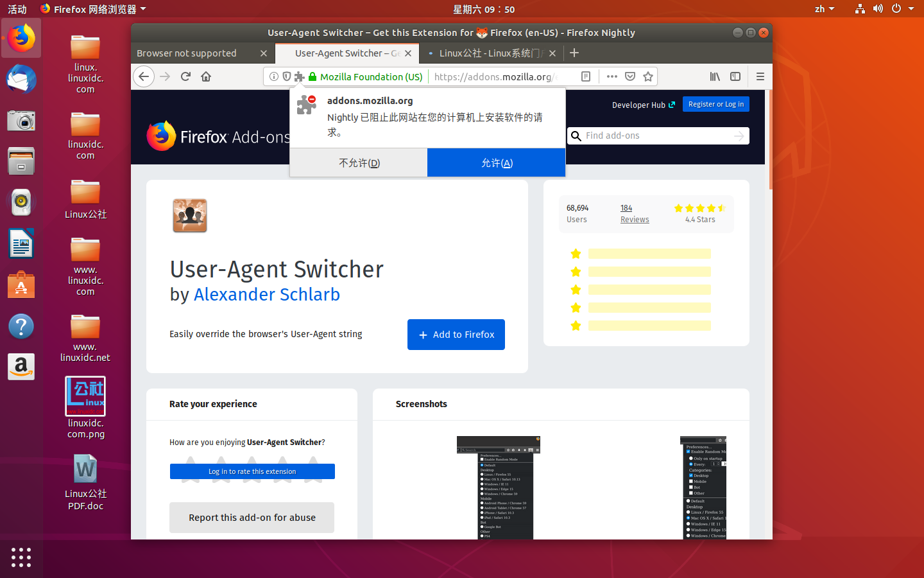Click Register or Log in button
The image size is (924, 578).
click(716, 104)
